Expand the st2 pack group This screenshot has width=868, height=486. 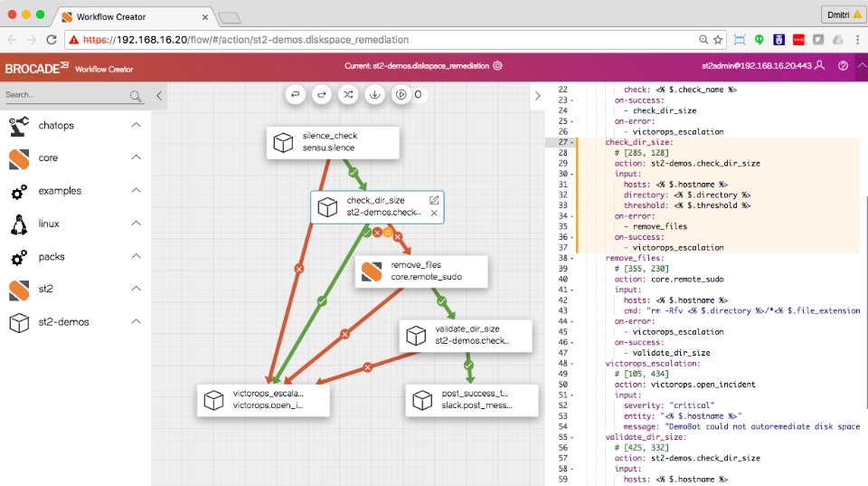click(x=137, y=288)
